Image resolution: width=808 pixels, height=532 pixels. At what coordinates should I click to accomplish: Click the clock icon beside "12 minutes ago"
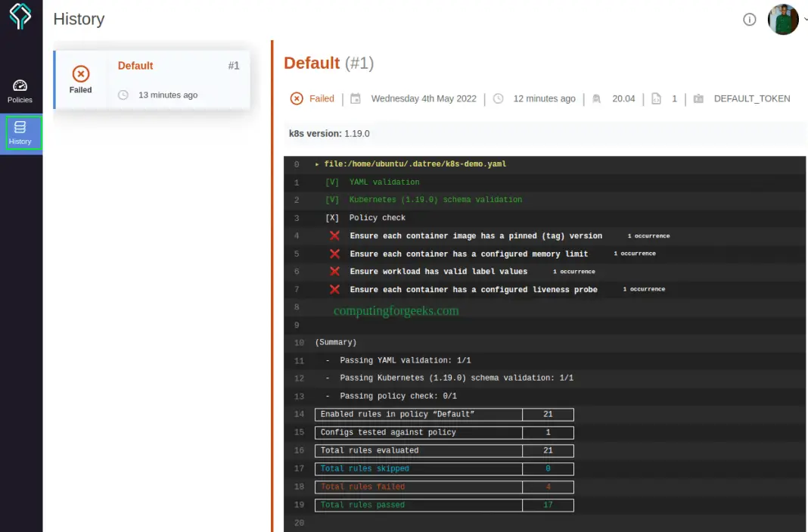click(x=497, y=98)
